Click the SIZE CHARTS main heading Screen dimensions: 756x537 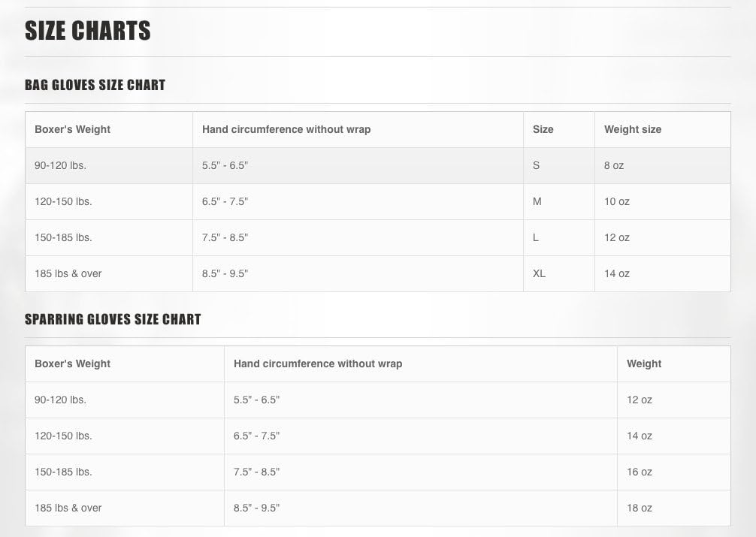click(88, 31)
